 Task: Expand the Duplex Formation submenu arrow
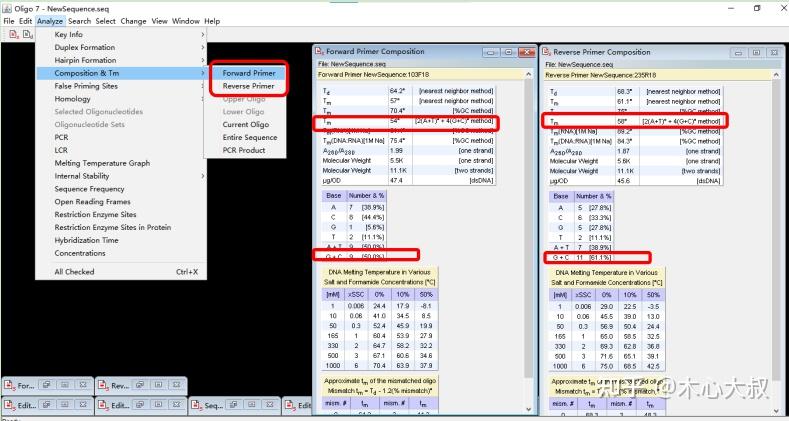pyautogui.click(x=203, y=47)
